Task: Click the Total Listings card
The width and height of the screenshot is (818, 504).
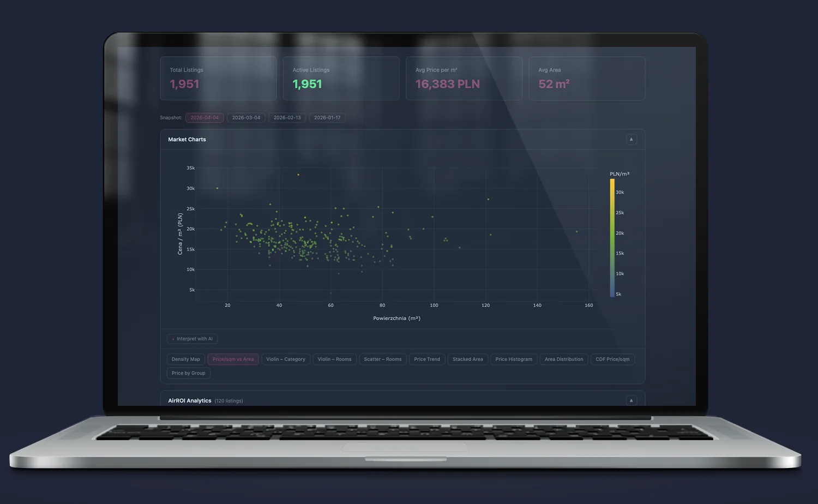Action: (218, 78)
